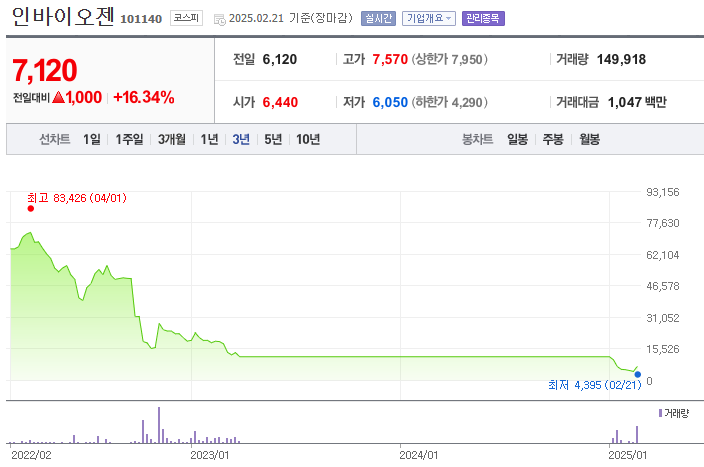Click the 최고 83,426 (04/01) label
The width and height of the screenshot is (704, 467).
[77, 198]
